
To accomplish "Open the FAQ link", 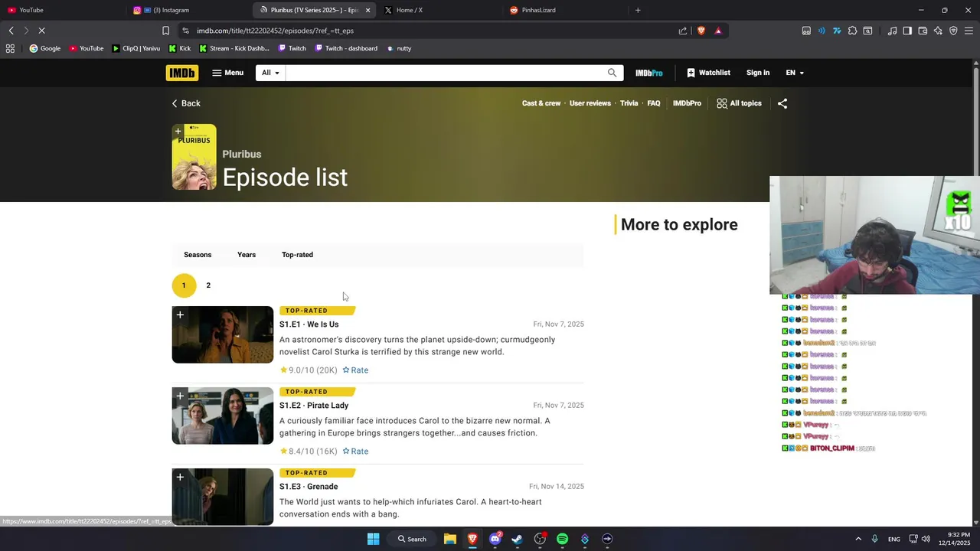I will tap(654, 103).
